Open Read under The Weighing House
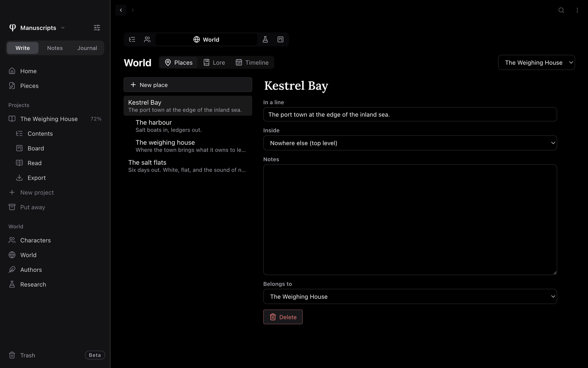Screen dimensions: 588x368 pos(59,163)
